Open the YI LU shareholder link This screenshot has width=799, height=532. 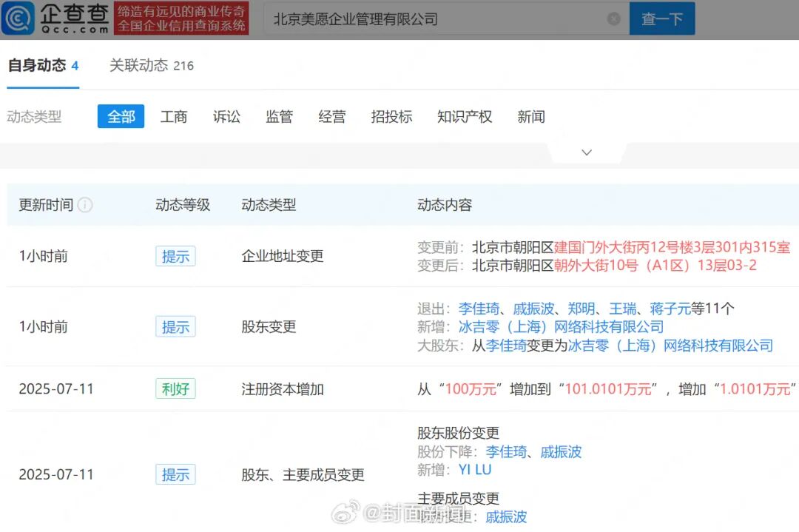tap(474, 470)
